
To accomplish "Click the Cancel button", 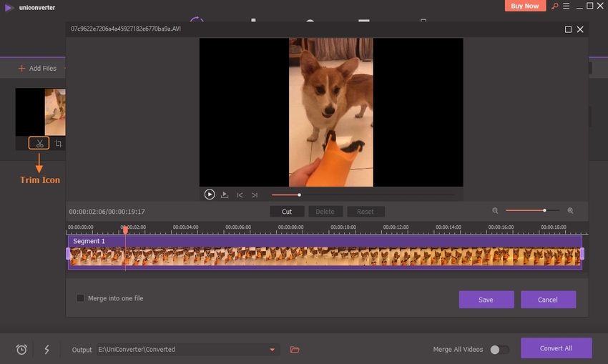I will coord(548,300).
